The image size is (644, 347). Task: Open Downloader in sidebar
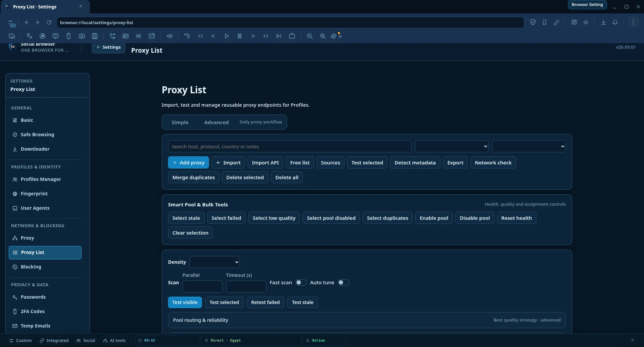45,149
